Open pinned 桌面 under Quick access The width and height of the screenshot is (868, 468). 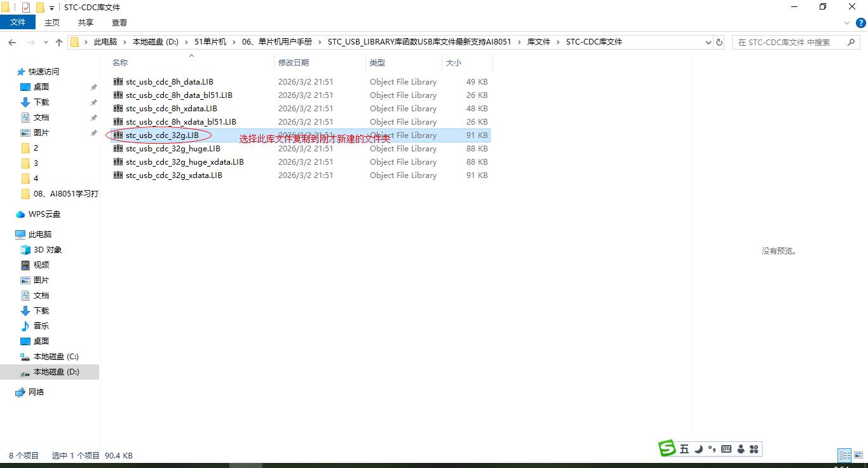click(x=41, y=87)
